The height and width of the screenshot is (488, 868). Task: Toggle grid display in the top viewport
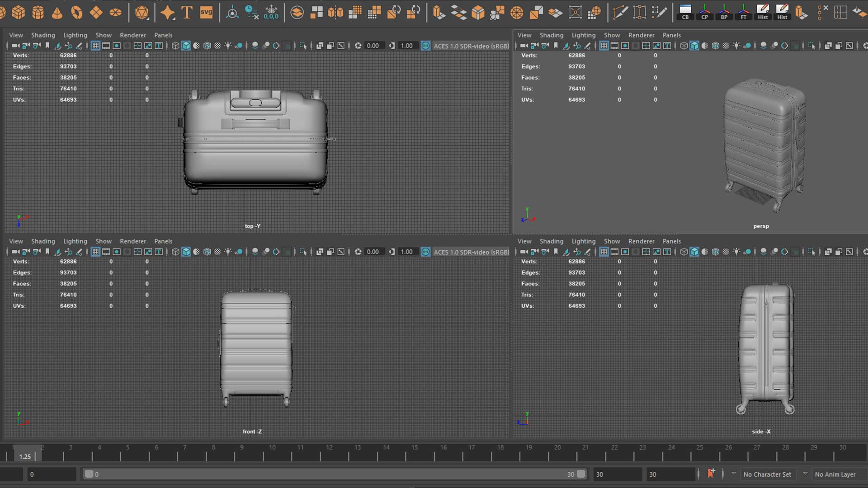point(95,46)
